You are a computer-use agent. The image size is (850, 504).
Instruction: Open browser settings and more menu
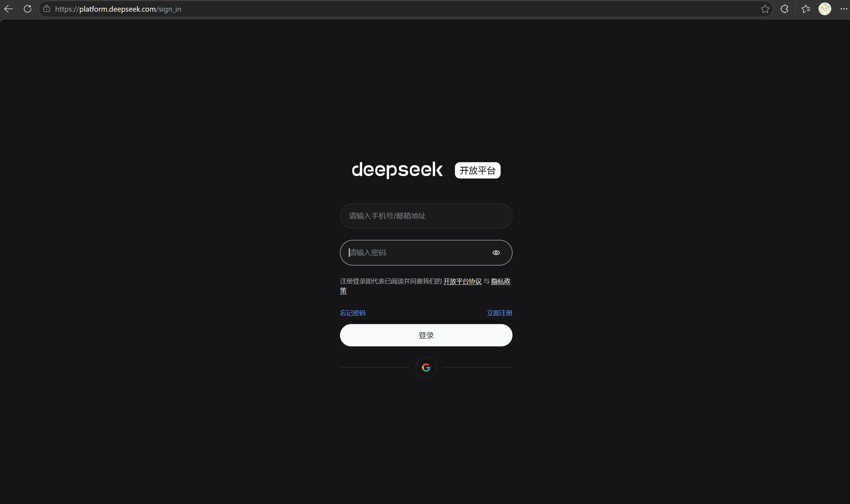tap(843, 9)
